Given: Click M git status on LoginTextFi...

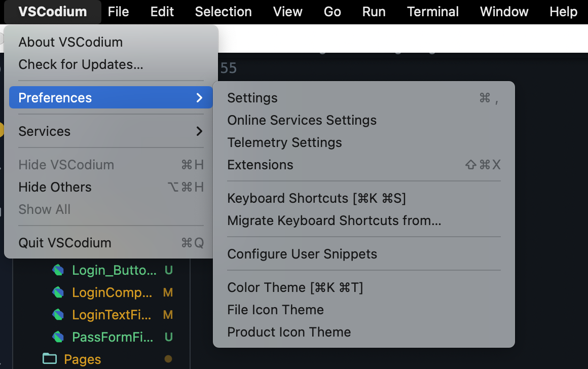Looking at the screenshot, I should click(168, 315).
